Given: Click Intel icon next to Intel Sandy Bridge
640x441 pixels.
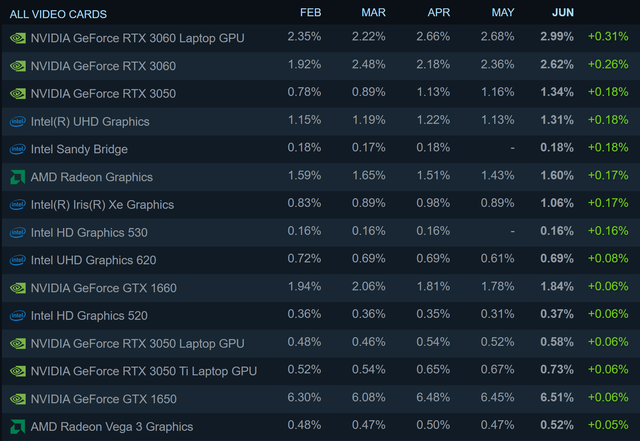Looking at the screenshot, I should pos(17,149).
